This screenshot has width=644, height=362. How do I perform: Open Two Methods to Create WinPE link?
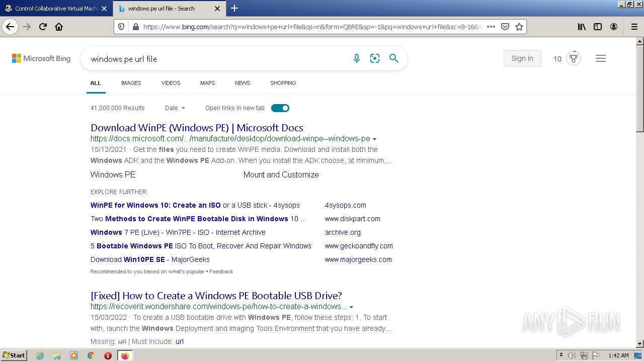(198, 219)
